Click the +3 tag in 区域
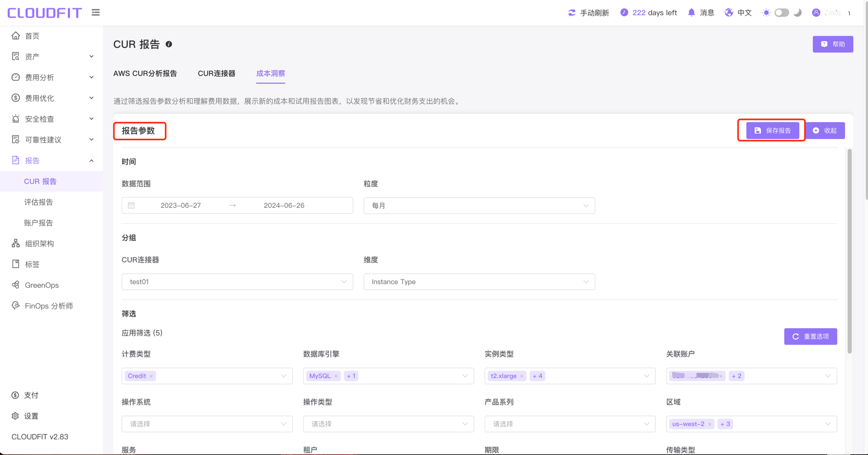 point(725,424)
